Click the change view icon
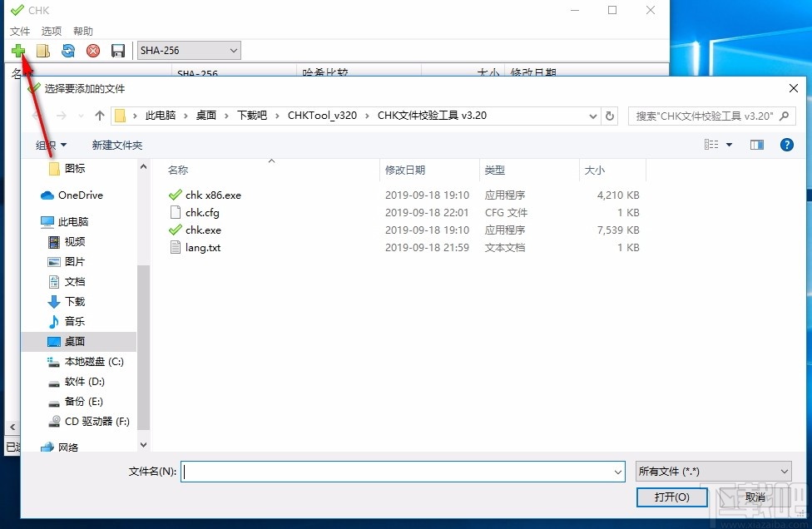Image resolution: width=812 pixels, height=529 pixels. (x=711, y=145)
